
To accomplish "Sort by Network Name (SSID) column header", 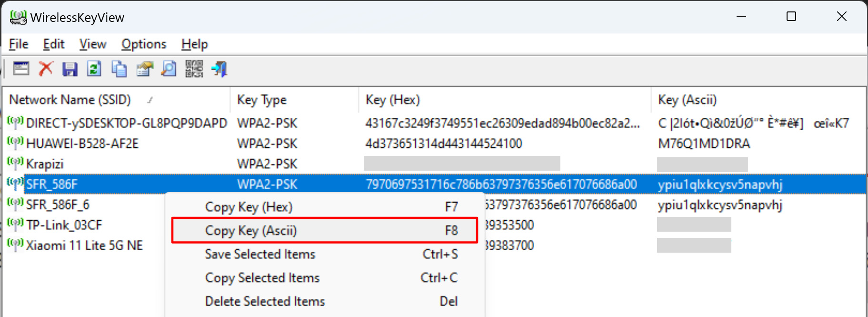I will point(117,100).
